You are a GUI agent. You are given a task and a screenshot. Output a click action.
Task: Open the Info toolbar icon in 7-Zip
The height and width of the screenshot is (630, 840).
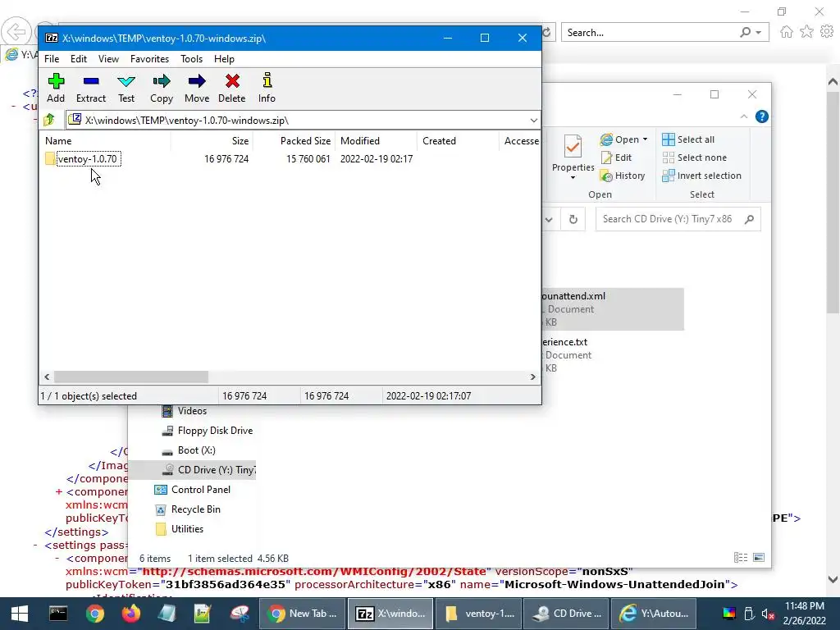pyautogui.click(x=267, y=88)
